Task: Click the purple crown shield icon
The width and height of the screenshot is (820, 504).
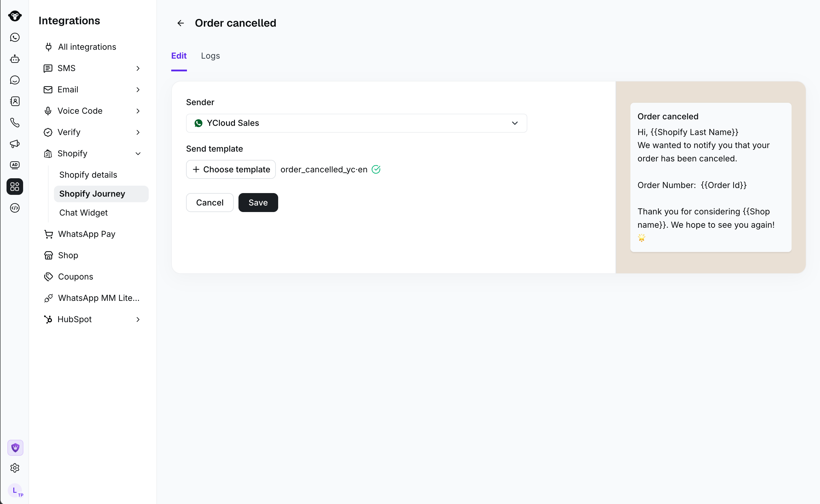Action: [x=15, y=448]
